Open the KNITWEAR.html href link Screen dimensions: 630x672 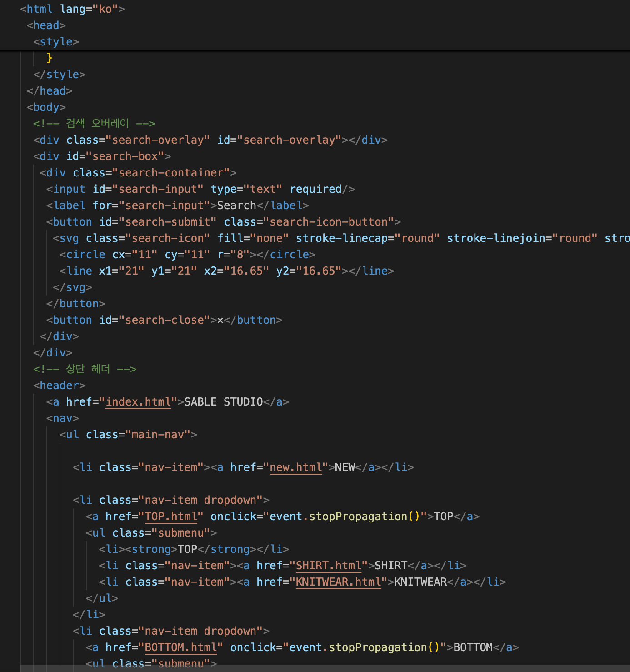[x=338, y=582]
